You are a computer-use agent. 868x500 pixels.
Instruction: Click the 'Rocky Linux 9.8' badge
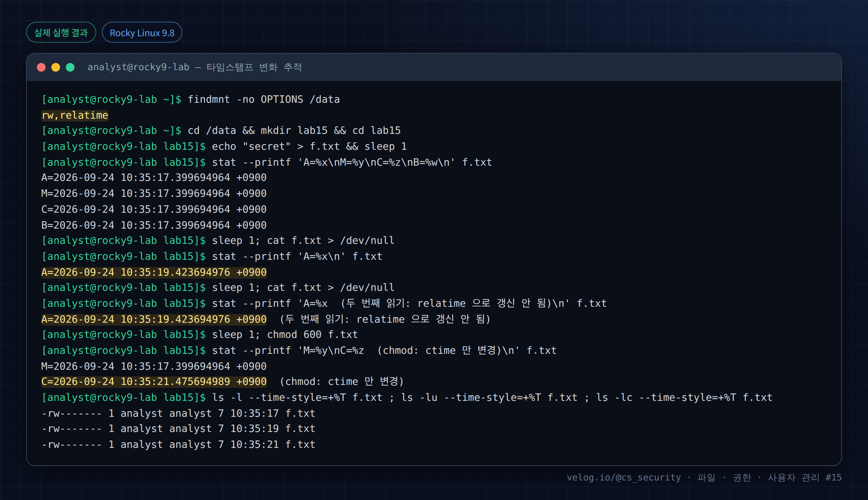142,33
